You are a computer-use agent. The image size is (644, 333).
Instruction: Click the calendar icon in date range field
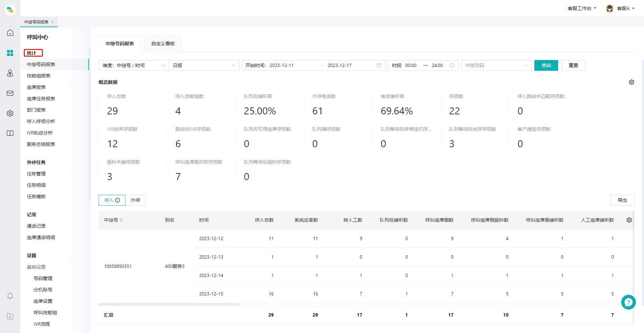379,65
